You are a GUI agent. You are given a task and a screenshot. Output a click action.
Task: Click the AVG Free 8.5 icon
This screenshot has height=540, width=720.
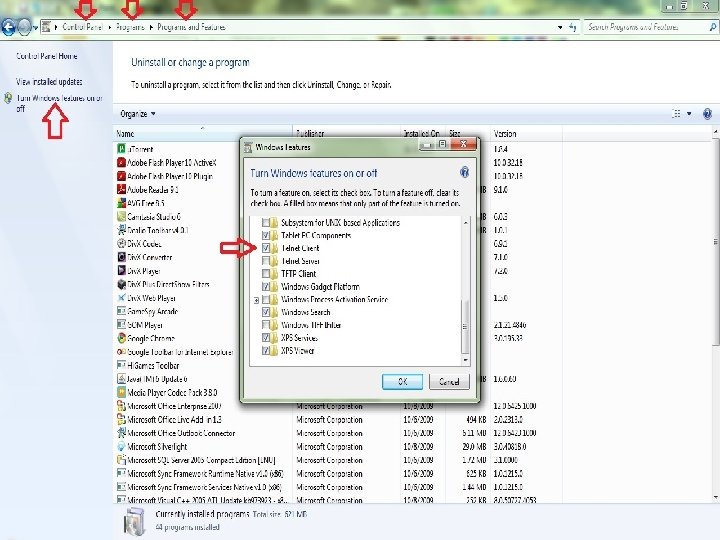click(x=121, y=203)
